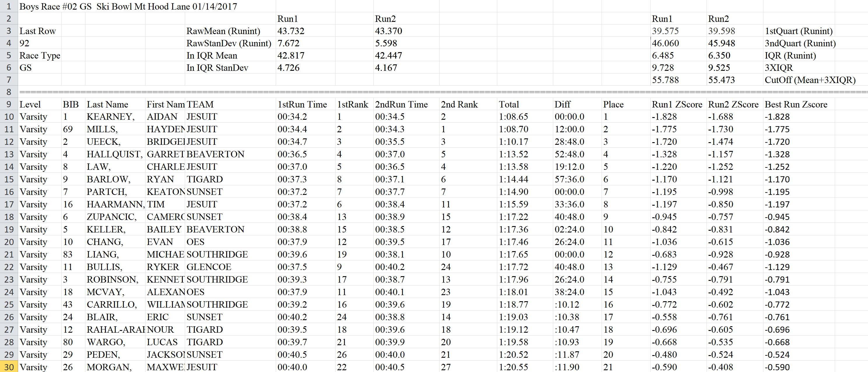
Task: Select row header 30
Action: [9, 367]
